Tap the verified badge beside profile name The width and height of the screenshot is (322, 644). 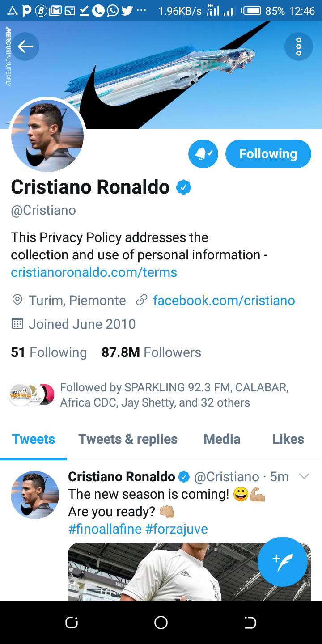tap(183, 187)
